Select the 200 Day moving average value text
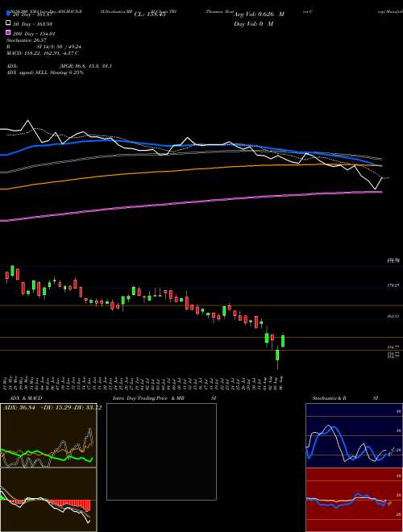403x532 pixels. [34, 33]
